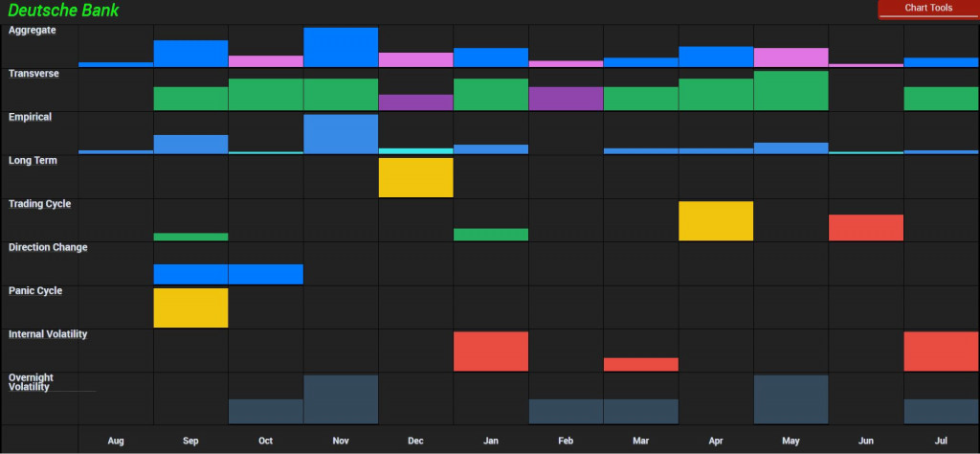Click the Dec month label

(x=415, y=441)
